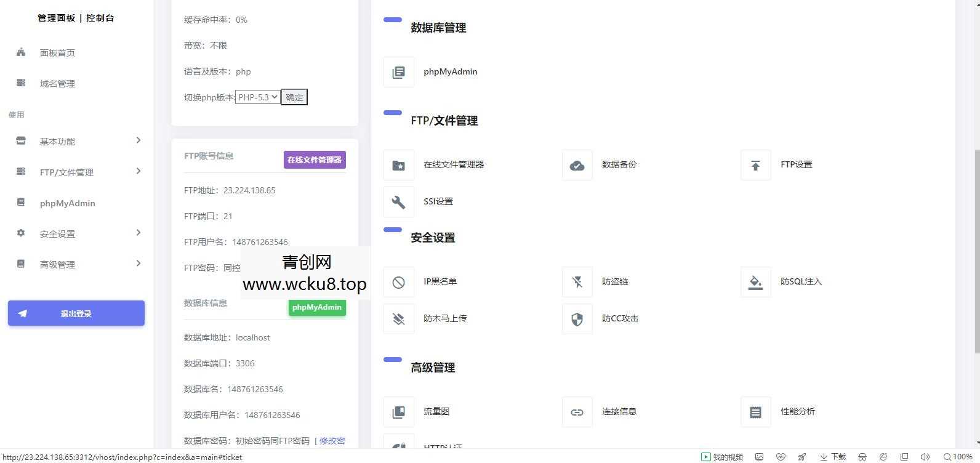Click the 确定 button beside PHP version
This screenshot has width=980, height=463.
[294, 97]
